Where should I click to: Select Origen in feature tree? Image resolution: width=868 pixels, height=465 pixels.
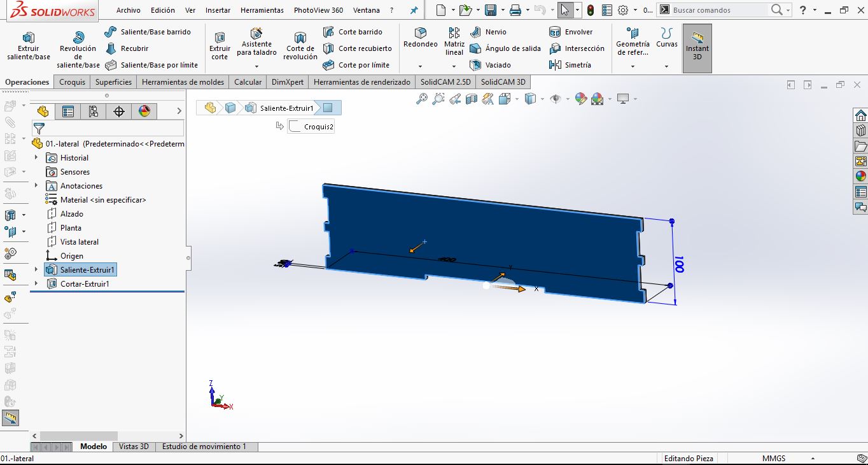(65, 255)
